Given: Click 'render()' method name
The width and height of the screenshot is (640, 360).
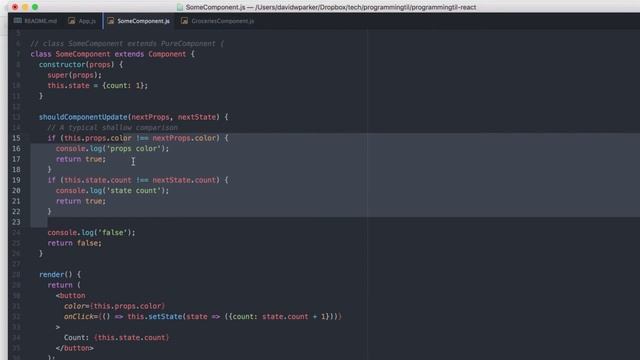Looking at the screenshot, I should (x=56, y=275).
